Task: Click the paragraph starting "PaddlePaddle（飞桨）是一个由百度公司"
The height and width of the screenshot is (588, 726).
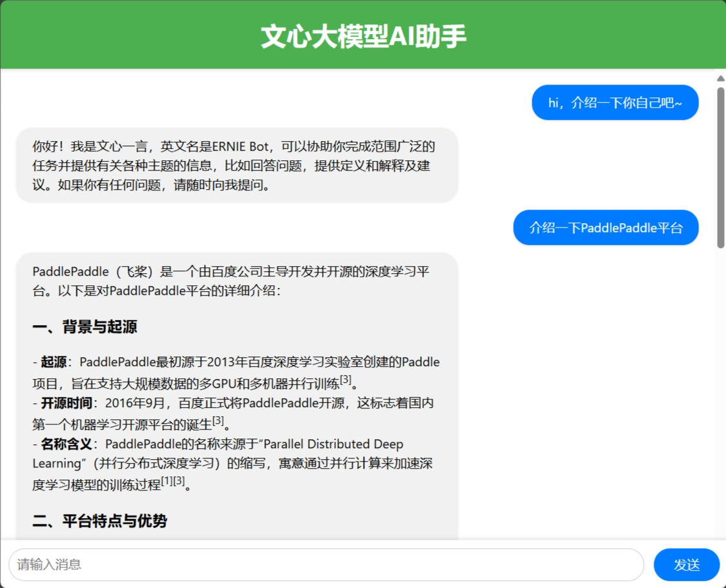Action: click(x=232, y=281)
